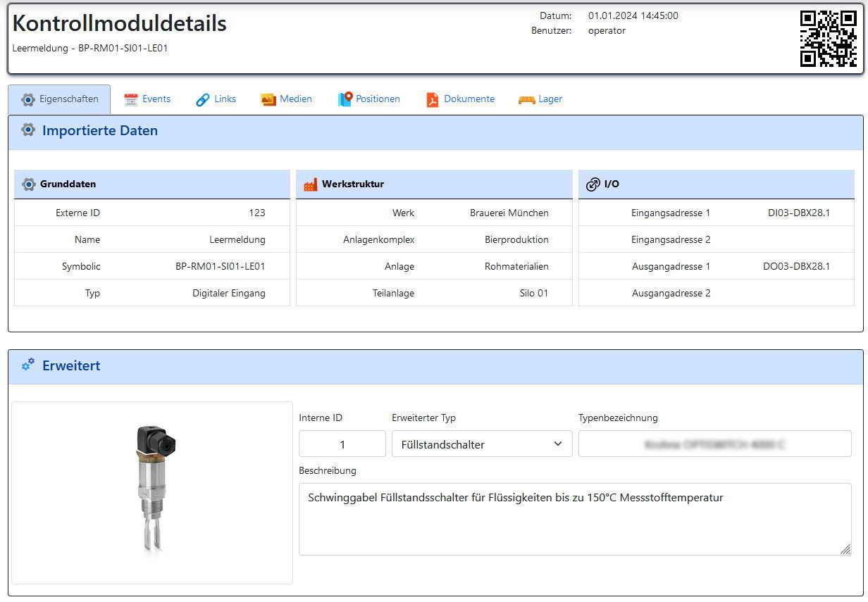Viewport: 868px width, 602px height.
Task: Click the Importierte Daten section heading
Action: (100, 130)
